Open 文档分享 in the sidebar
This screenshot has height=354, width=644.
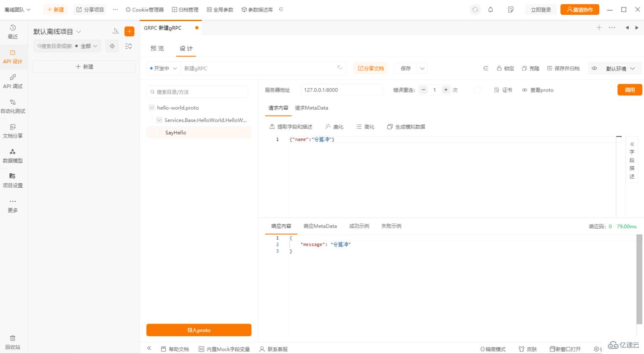point(13,131)
